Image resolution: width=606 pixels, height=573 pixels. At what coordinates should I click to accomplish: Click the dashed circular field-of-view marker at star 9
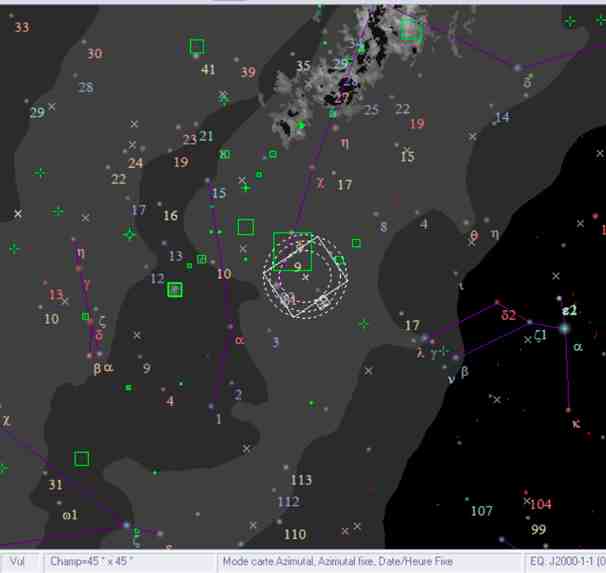click(x=300, y=279)
